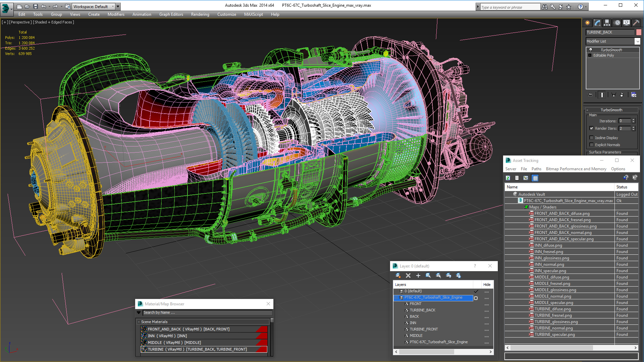This screenshot has width=644, height=362.
Task: Click the Save File toolbar icon
Action: [x=36, y=6]
